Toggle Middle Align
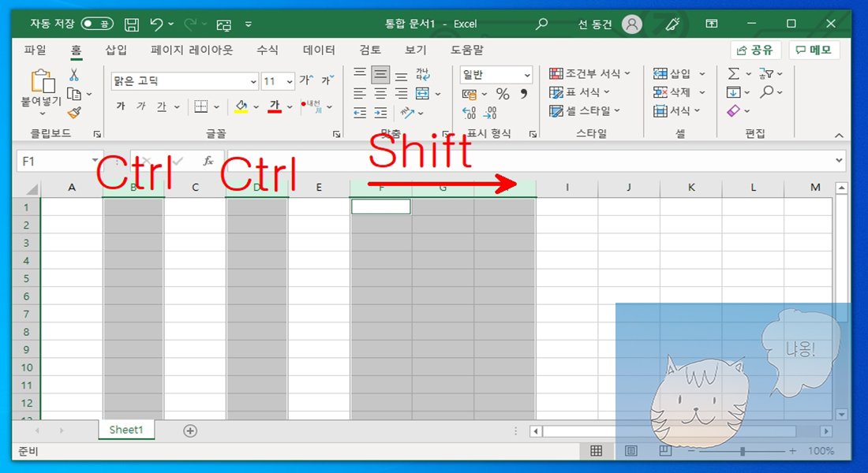868x473 pixels. 380,74
